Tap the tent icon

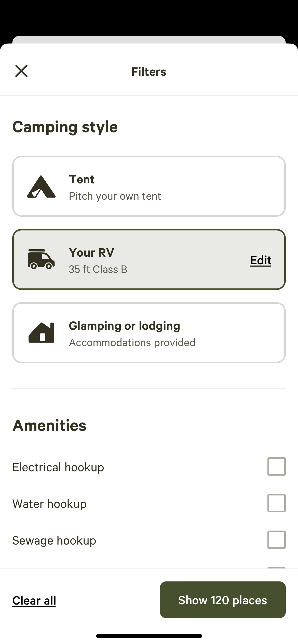(41, 186)
